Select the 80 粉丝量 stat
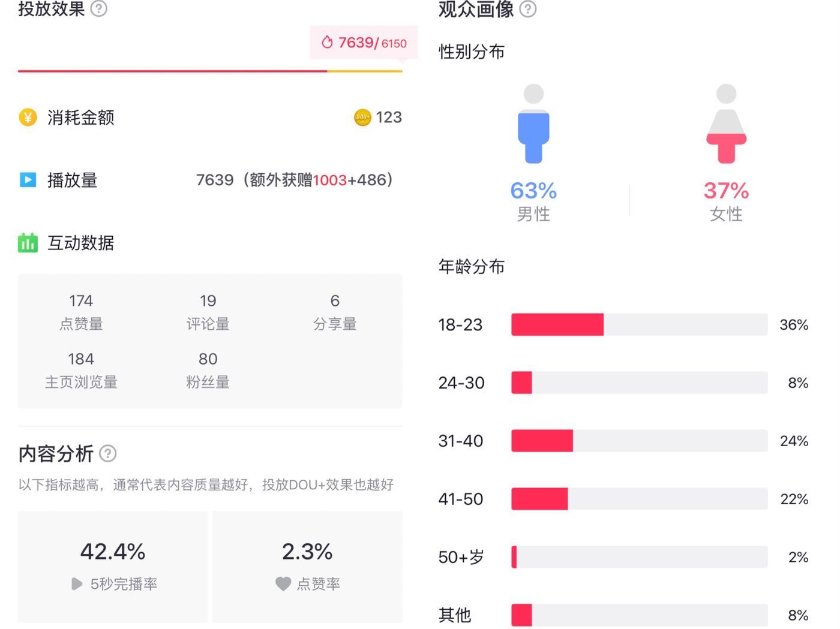The width and height of the screenshot is (840, 629). [208, 370]
